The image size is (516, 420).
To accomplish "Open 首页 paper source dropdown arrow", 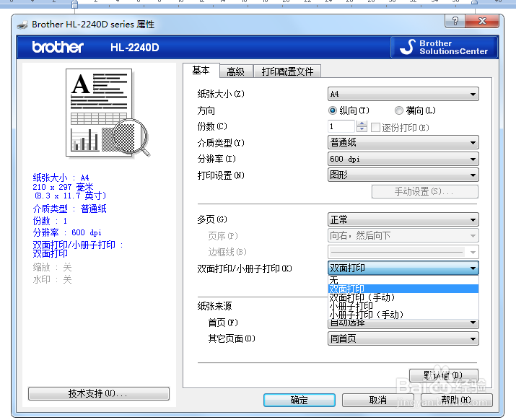I will (x=473, y=323).
